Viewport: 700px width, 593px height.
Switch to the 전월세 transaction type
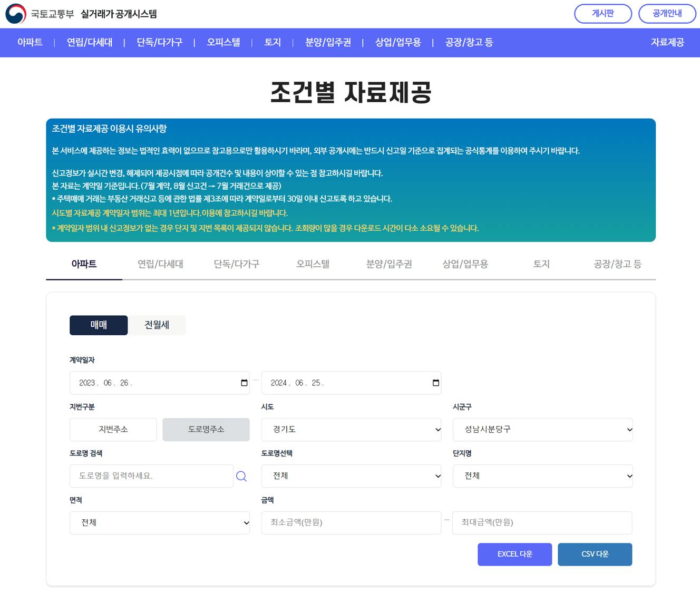[157, 325]
